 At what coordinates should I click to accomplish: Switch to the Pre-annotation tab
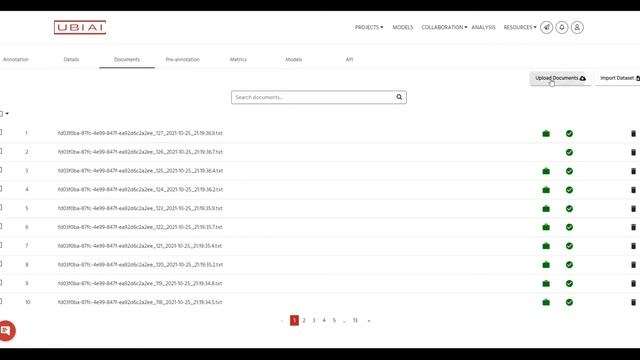click(x=182, y=59)
